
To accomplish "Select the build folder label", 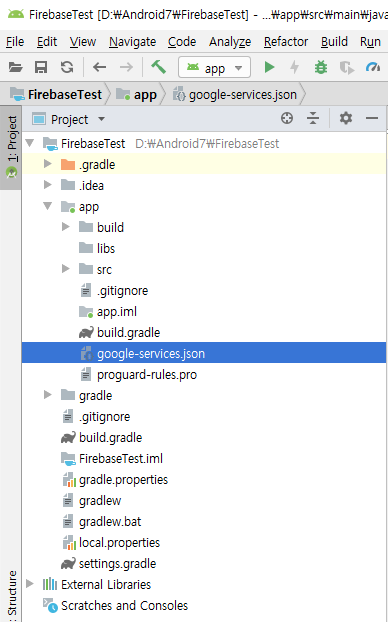I will point(110,227).
